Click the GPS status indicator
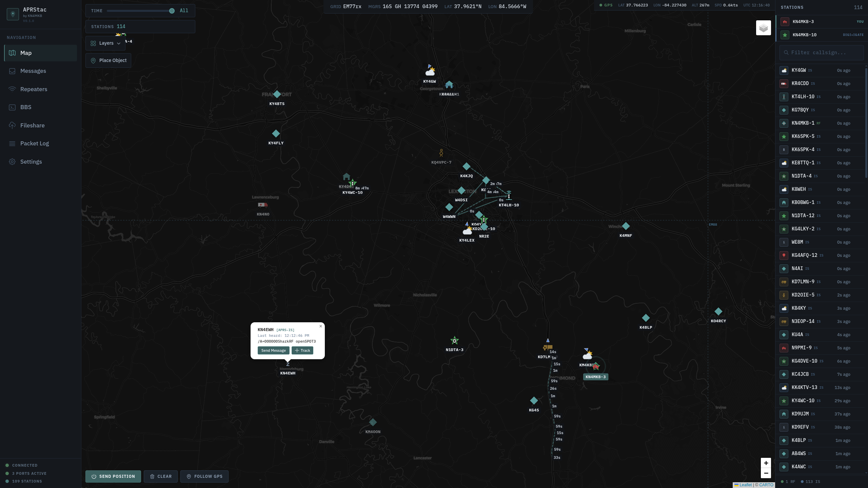Image resolution: width=868 pixels, height=488 pixels. [x=607, y=5]
